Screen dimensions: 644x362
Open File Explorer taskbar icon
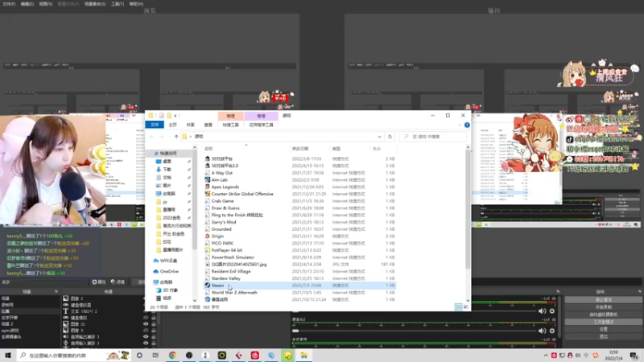tap(304, 355)
